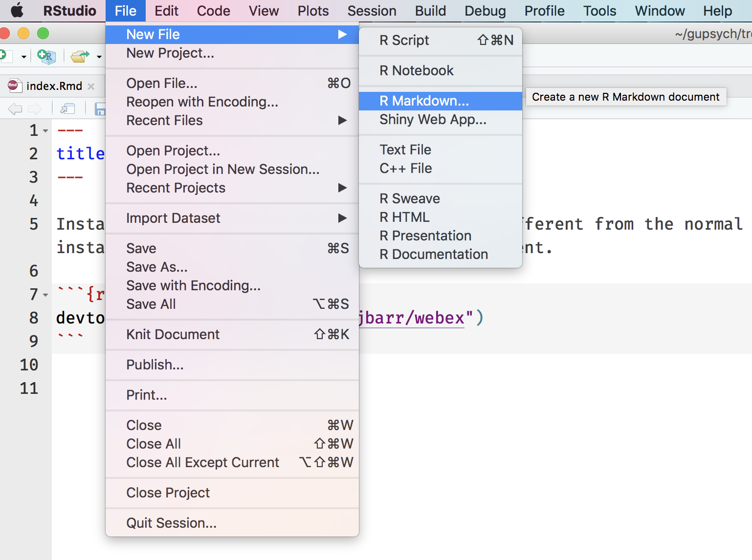
Task: Click Shiny Web App... menu entry
Action: click(433, 119)
